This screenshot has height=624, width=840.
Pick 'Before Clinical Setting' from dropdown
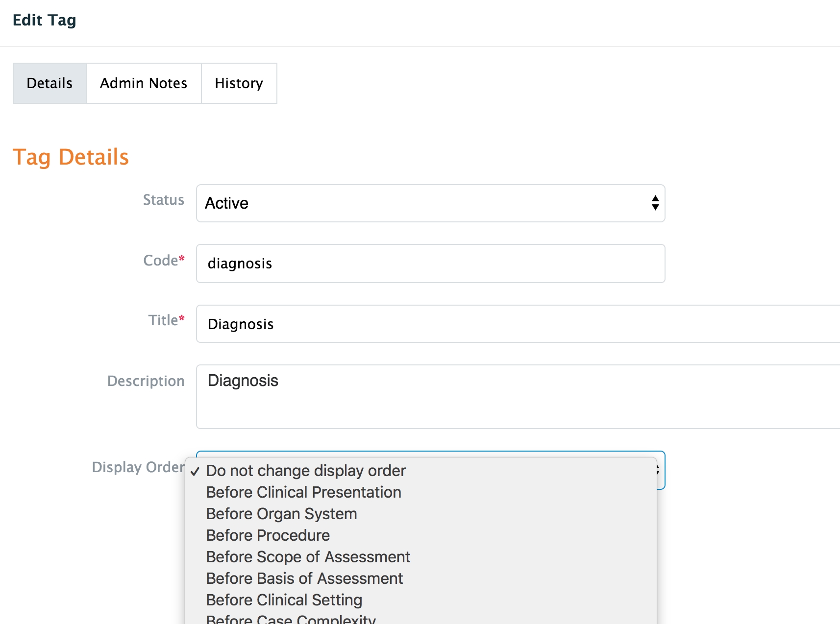click(x=284, y=600)
